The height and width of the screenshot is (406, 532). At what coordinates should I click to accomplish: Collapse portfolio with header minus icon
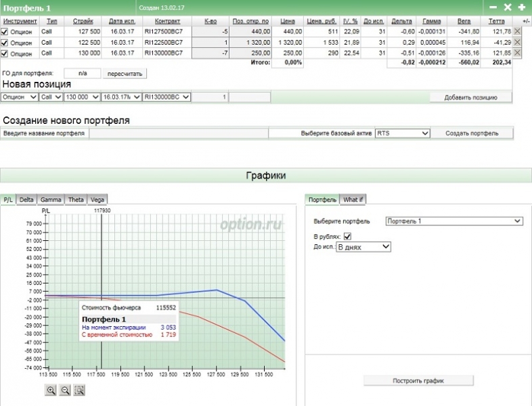[493, 7]
